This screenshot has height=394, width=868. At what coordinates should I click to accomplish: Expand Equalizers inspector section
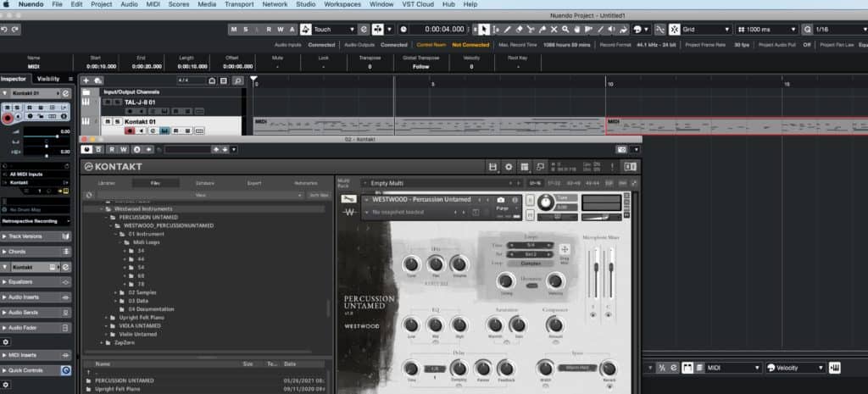tap(36, 282)
